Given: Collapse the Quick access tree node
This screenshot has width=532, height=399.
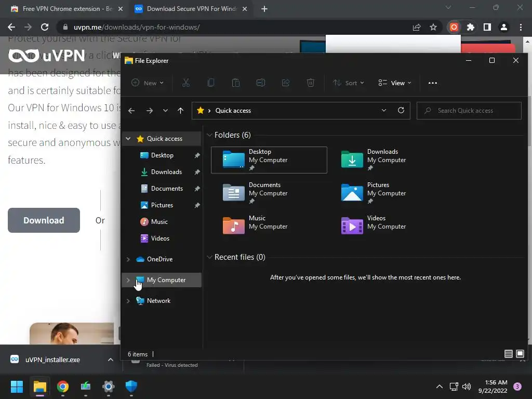Looking at the screenshot, I should coord(128,138).
